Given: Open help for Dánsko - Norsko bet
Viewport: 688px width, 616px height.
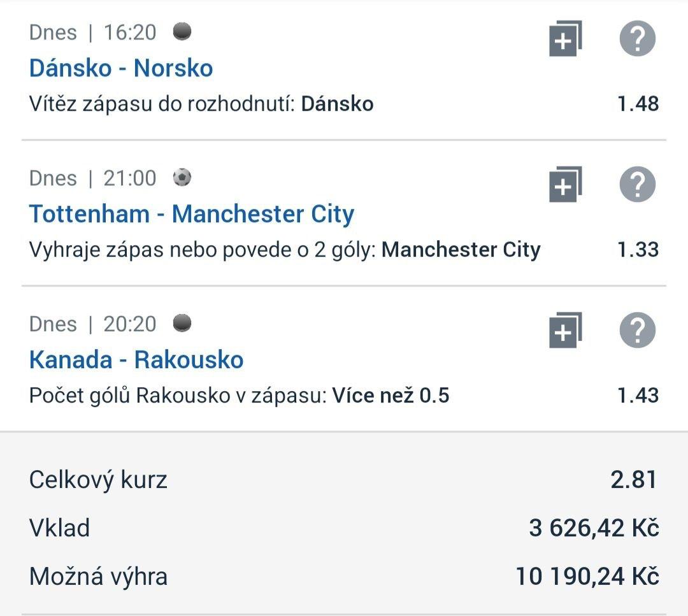Looking at the screenshot, I should pos(638,39).
